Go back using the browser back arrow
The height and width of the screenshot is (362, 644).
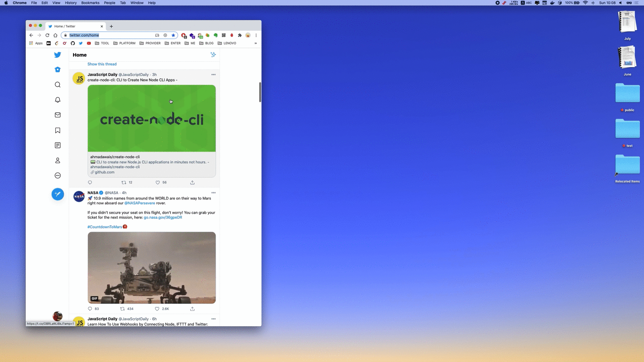pyautogui.click(x=31, y=35)
